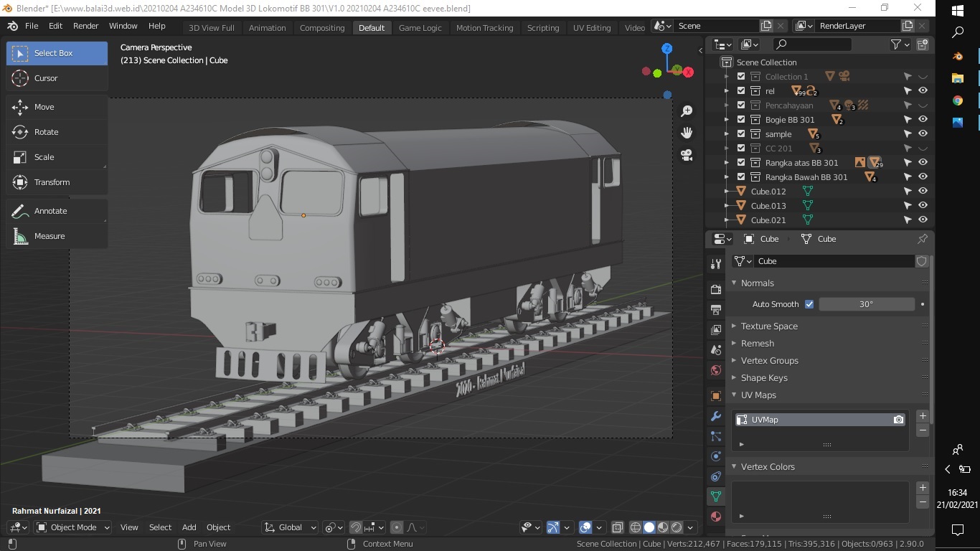Add a new UV map with plus button
The width and height of the screenshot is (980, 551).
[x=923, y=415]
